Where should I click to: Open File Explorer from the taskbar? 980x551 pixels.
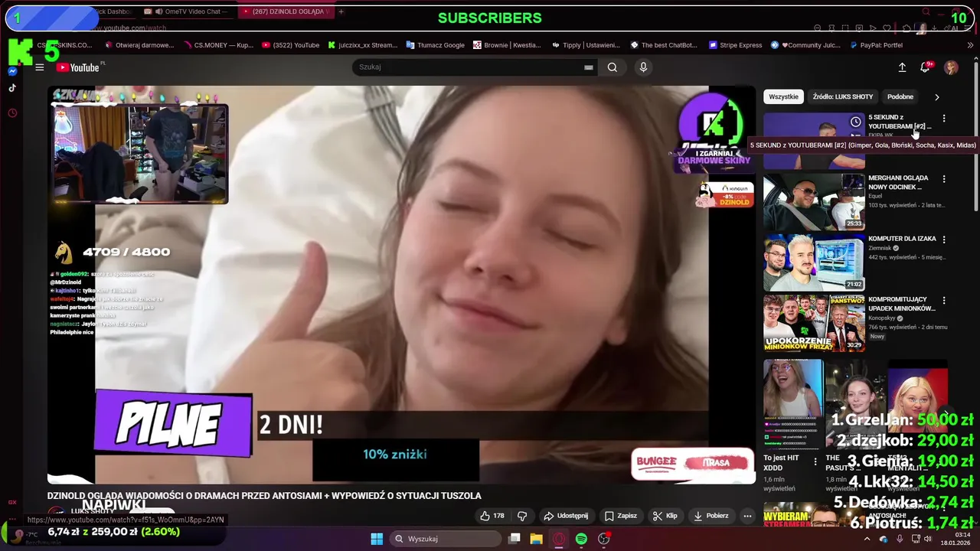click(x=536, y=539)
